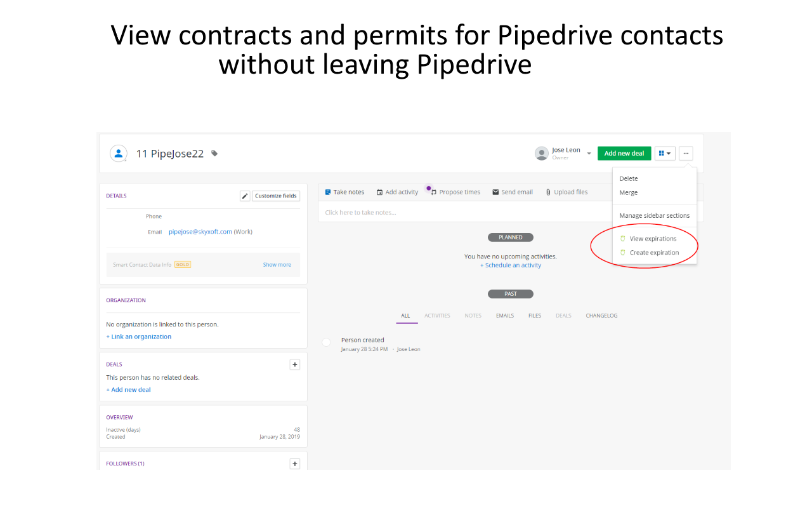Click the Link an organization link
Screen dimensions: 812x508
139,337
